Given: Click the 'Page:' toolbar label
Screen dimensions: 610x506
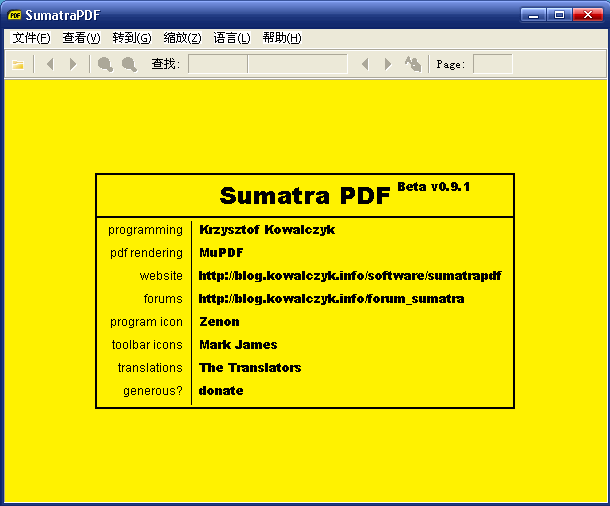Looking at the screenshot, I should pos(450,64).
